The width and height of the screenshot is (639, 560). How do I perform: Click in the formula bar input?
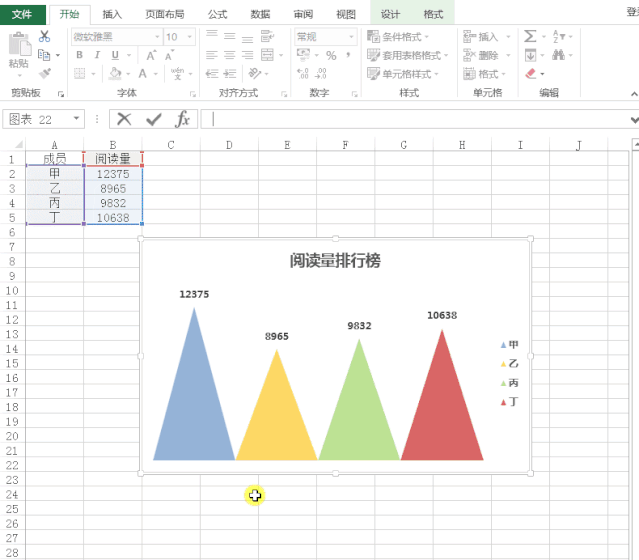point(416,119)
